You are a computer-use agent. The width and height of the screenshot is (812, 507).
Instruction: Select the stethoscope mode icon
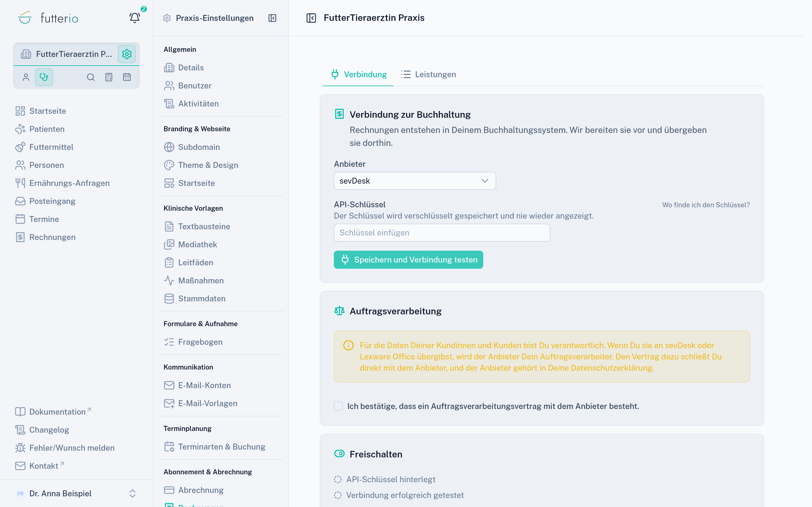44,77
